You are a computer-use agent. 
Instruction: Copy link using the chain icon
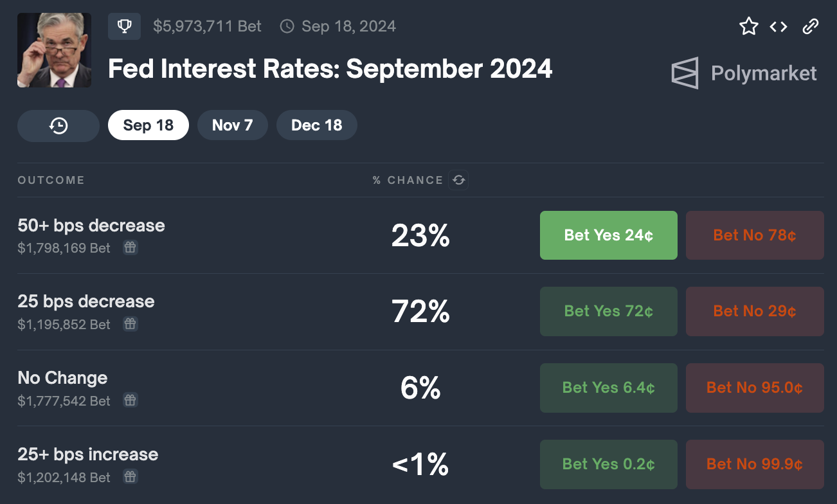(810, 26)
